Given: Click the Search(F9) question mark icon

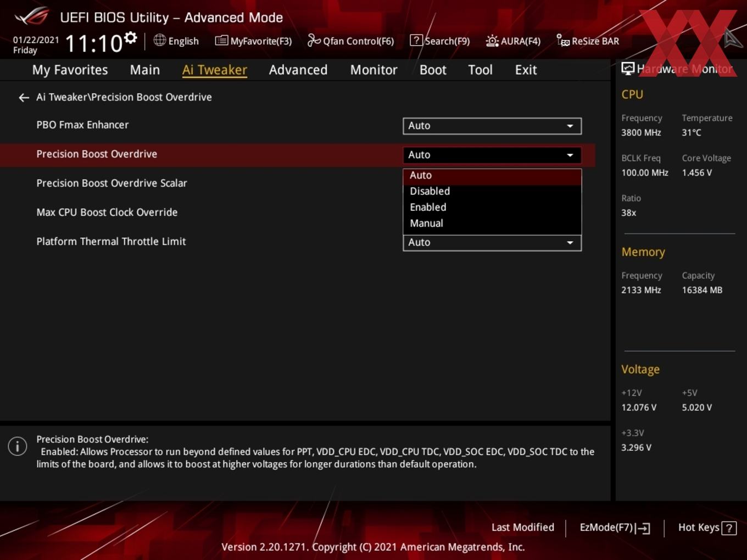Looking at the screenshot, I should (416, 41).
